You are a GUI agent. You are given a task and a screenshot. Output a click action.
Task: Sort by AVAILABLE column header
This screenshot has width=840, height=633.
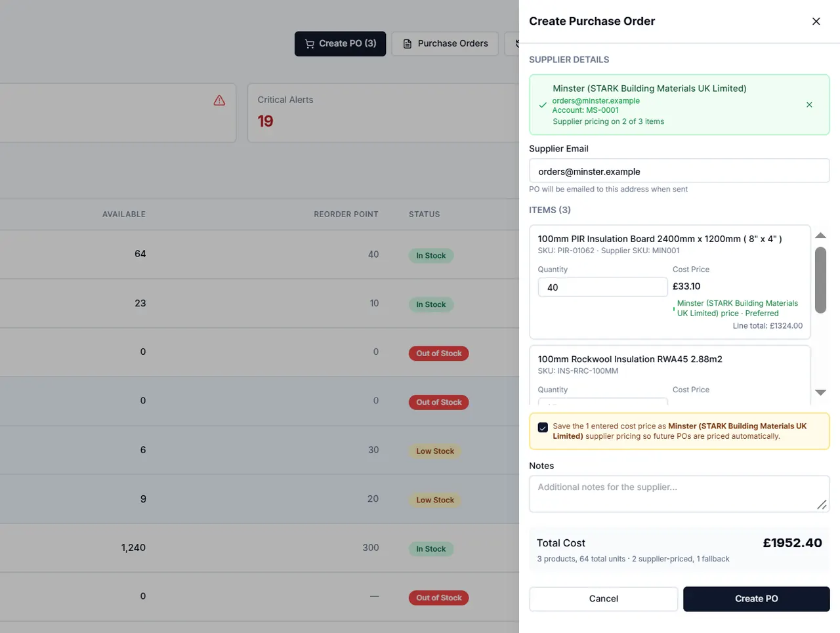pos(124,214)
